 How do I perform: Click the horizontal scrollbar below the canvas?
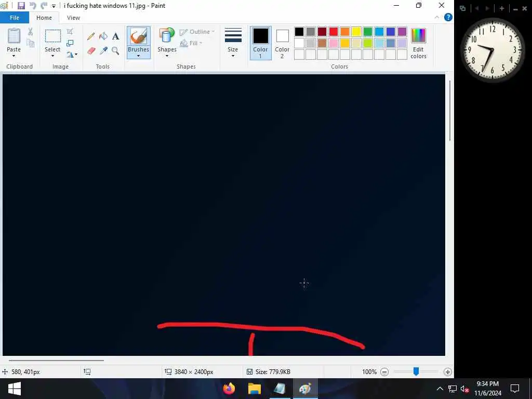point(56,361)
